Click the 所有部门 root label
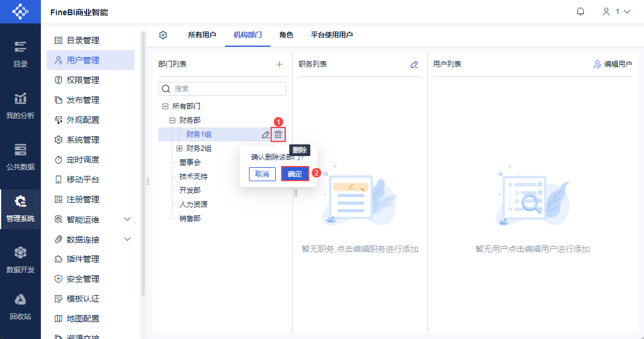 tap(186, 106)
